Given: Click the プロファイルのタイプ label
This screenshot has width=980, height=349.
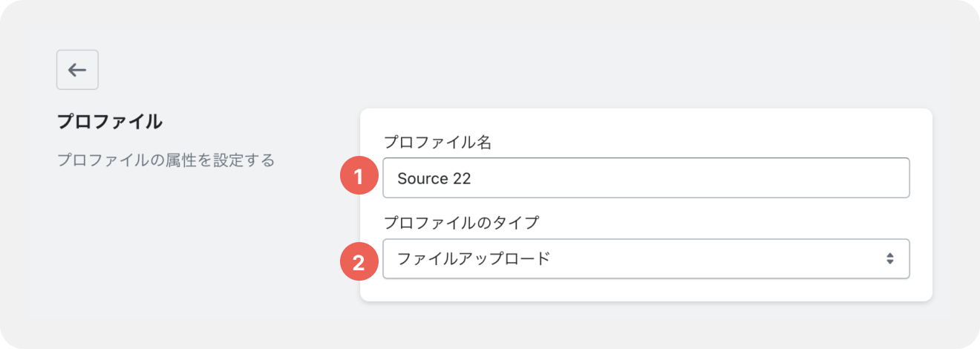Looking at the screenshot, I should pos(460,221).
